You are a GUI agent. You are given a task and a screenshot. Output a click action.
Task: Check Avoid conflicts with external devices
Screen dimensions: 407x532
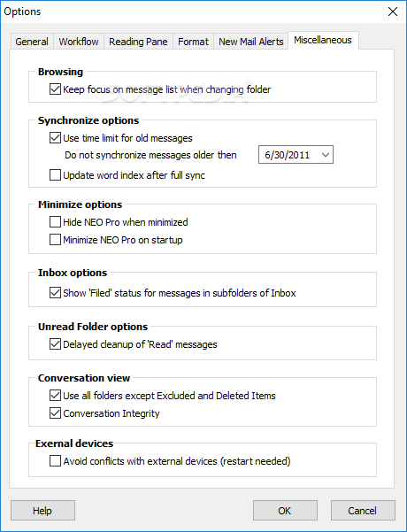[x=55, y=461]
